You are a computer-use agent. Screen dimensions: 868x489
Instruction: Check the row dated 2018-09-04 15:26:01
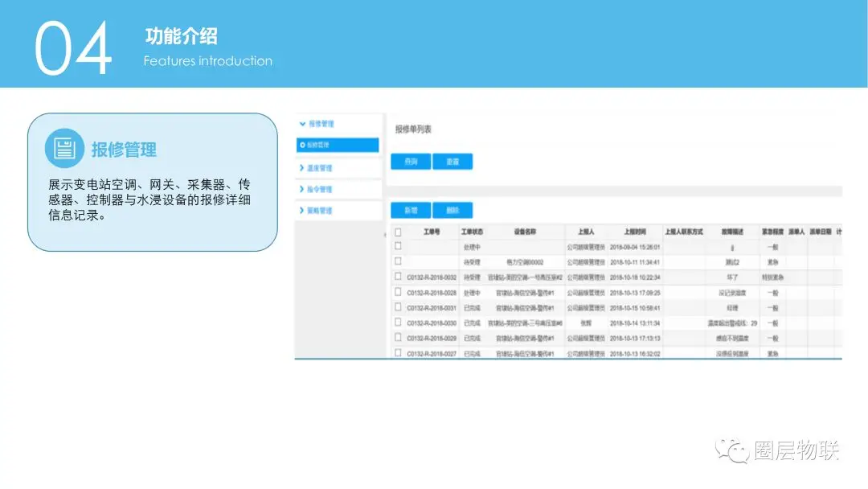point(398,246)
